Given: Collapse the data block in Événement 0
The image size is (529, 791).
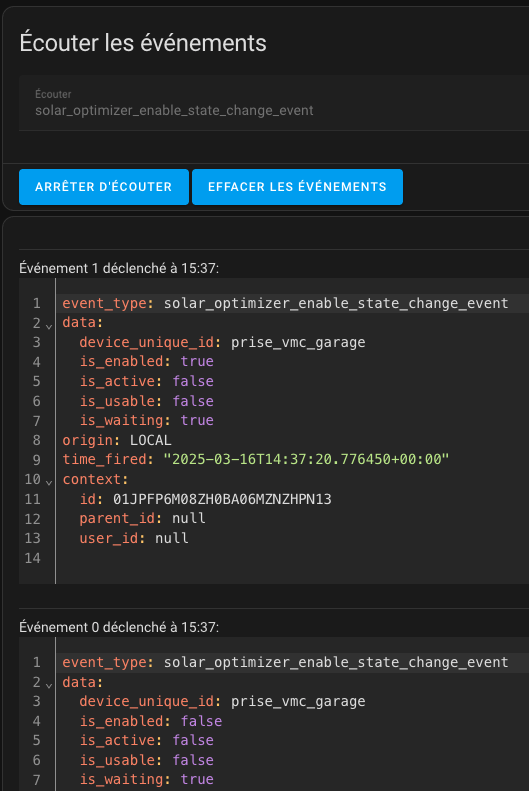Looking at the screenshot, I should point(49,686).
